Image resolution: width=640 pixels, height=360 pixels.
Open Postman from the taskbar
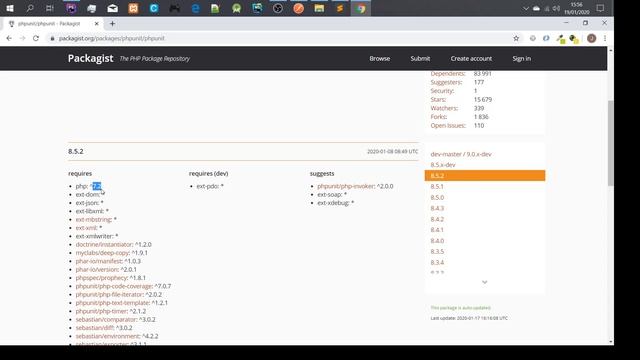299,8
